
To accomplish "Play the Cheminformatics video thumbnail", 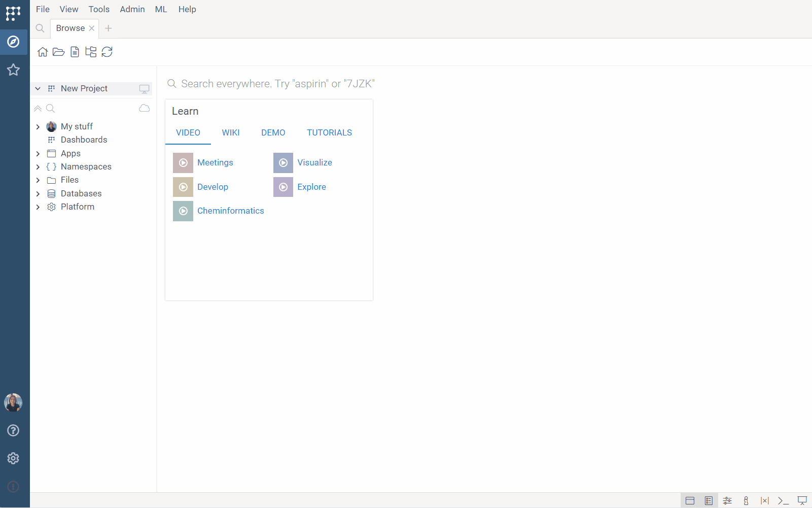I will [183, 211].
